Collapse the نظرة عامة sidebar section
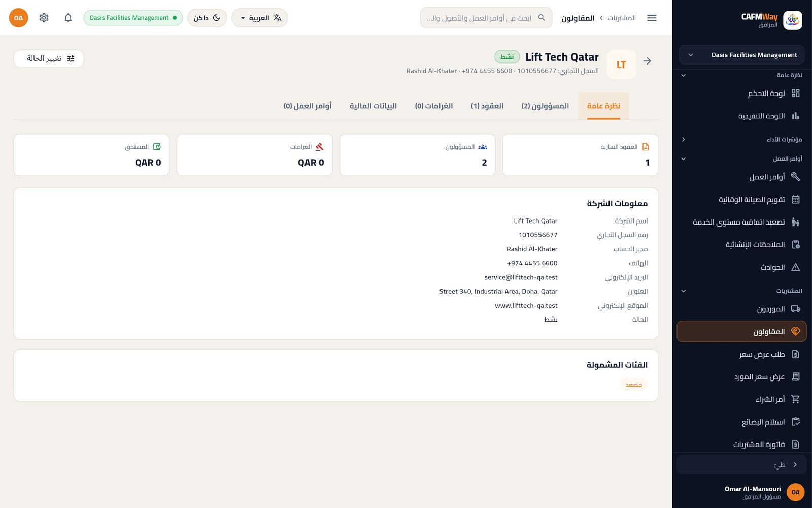Image resolution: width=812 pixels, height=508 pixels. point(741,75)
